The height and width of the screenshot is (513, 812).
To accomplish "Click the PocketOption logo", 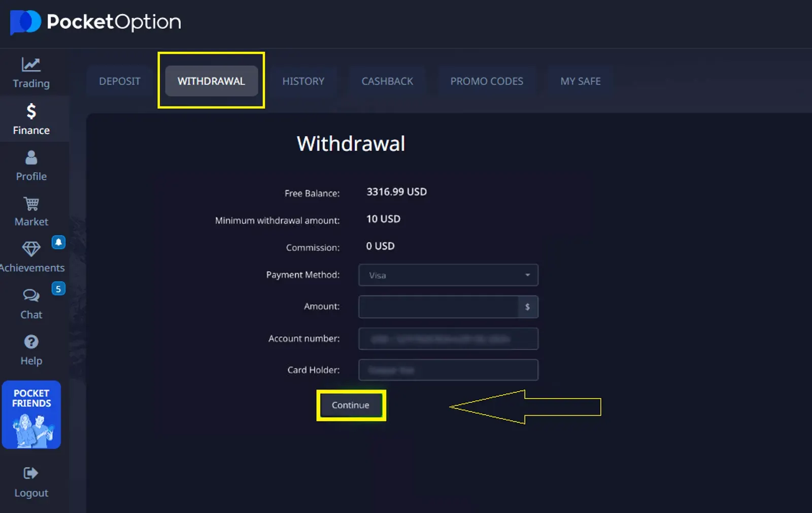I will point(95,22).
